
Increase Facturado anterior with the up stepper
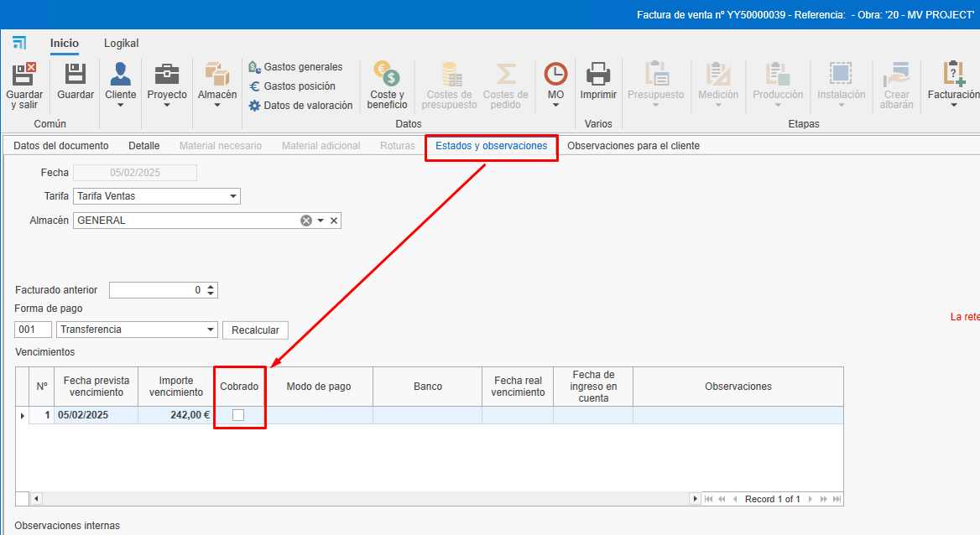[x=211, y=286]
